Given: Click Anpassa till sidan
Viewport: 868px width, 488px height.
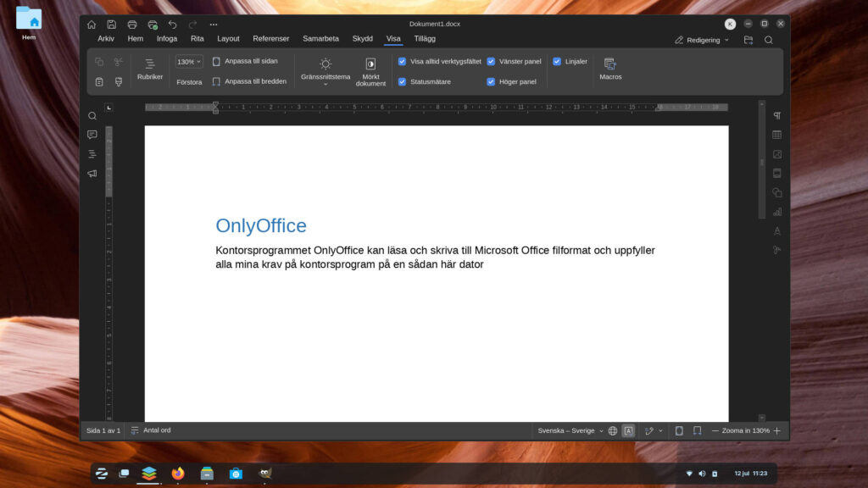Looking at the screenshot, I should 249,61.
